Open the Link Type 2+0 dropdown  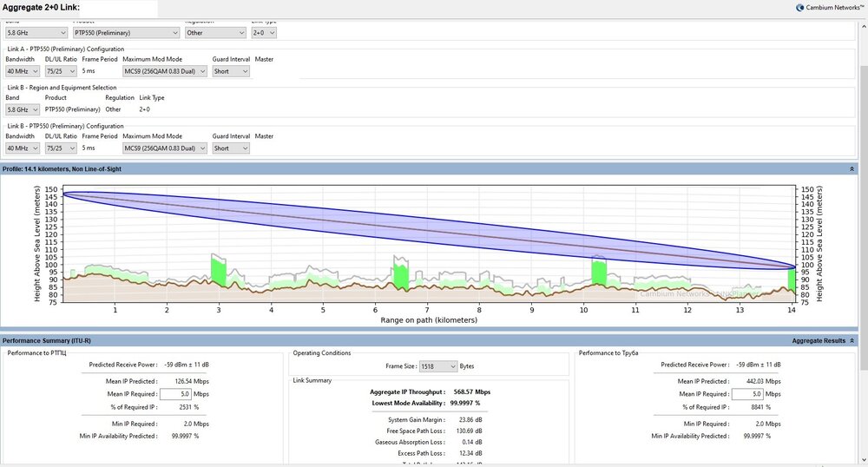click(264, 32)
